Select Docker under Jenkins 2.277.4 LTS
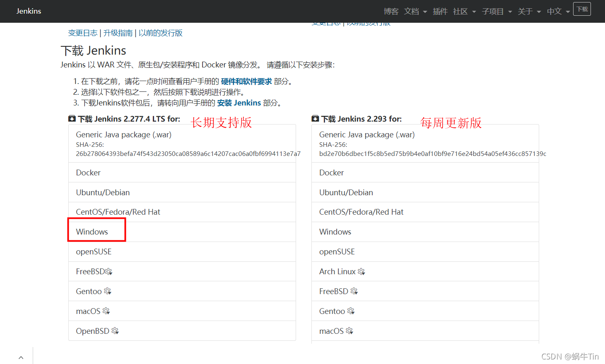This screenshot has height=364, width=605. [x=182, y=172]
